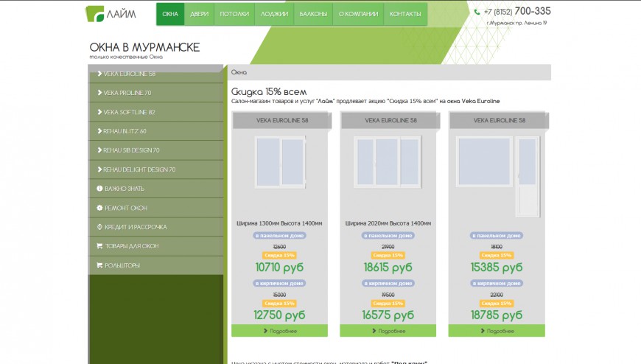
Task: Click the gear icon beside Ремонт окон
Action: pyautogui.click(x=99, y=208)
